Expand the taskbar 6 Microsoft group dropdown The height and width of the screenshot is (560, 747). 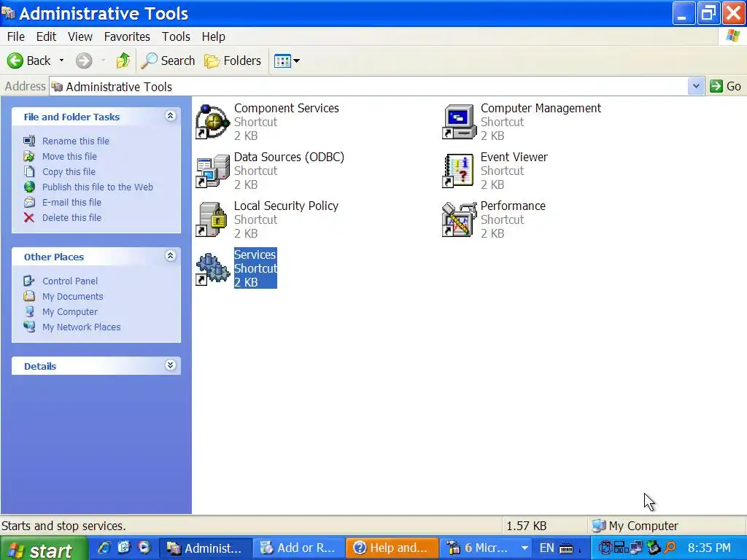(525, 548)
